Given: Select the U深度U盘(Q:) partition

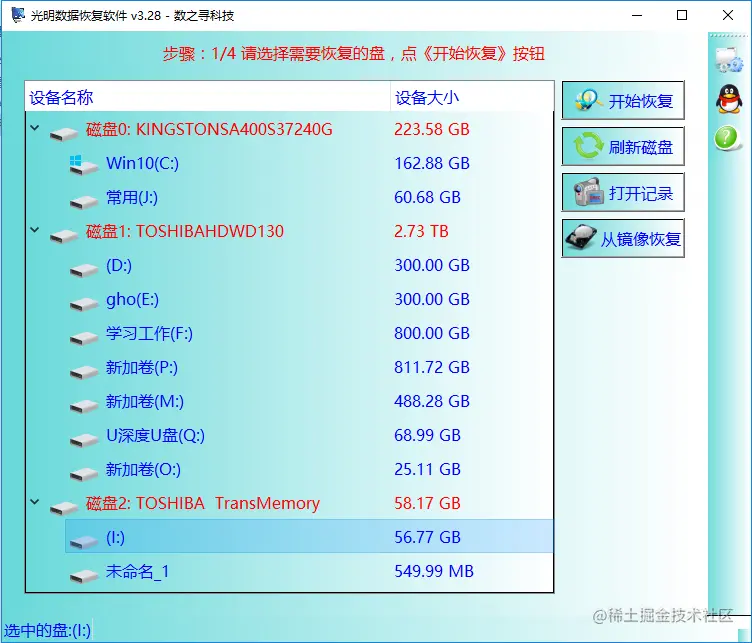Looking at the screenshot, I should [155, 435].
